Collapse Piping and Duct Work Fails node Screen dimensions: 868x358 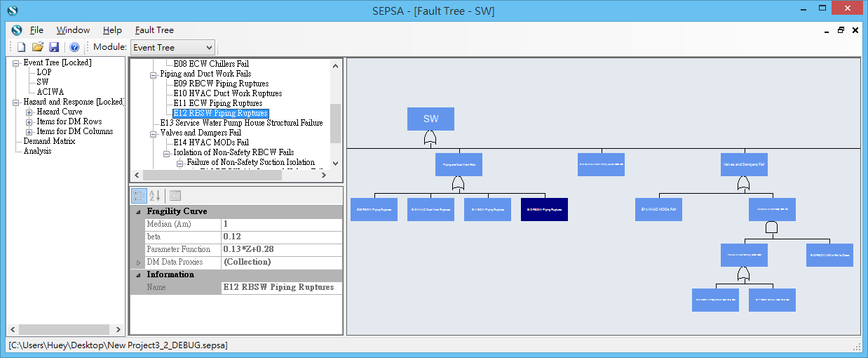(154, 74)
